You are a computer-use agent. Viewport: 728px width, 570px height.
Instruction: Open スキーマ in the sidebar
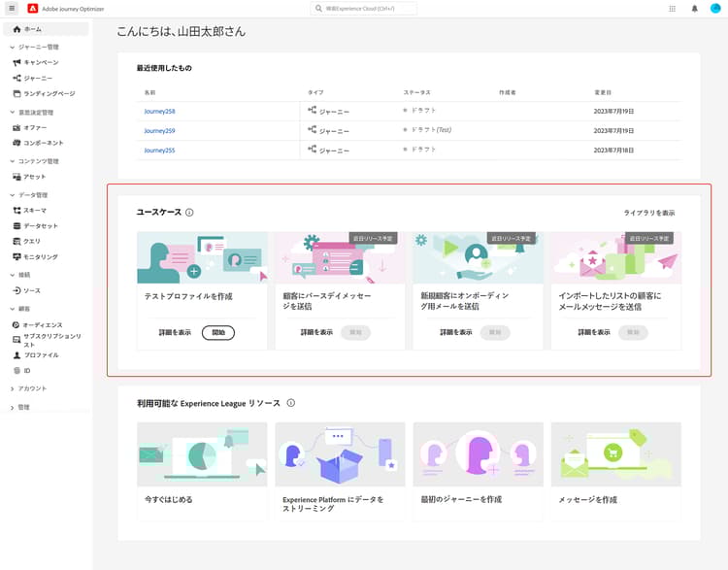coord(30,211)
